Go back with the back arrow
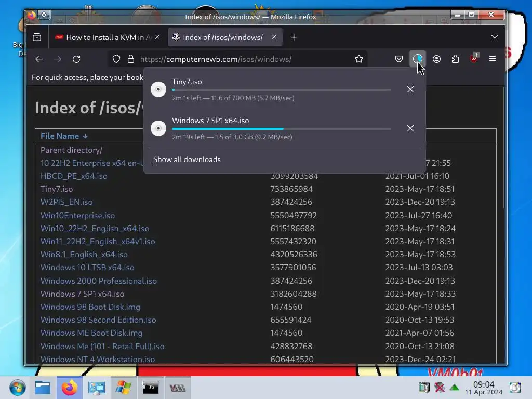 39,59
